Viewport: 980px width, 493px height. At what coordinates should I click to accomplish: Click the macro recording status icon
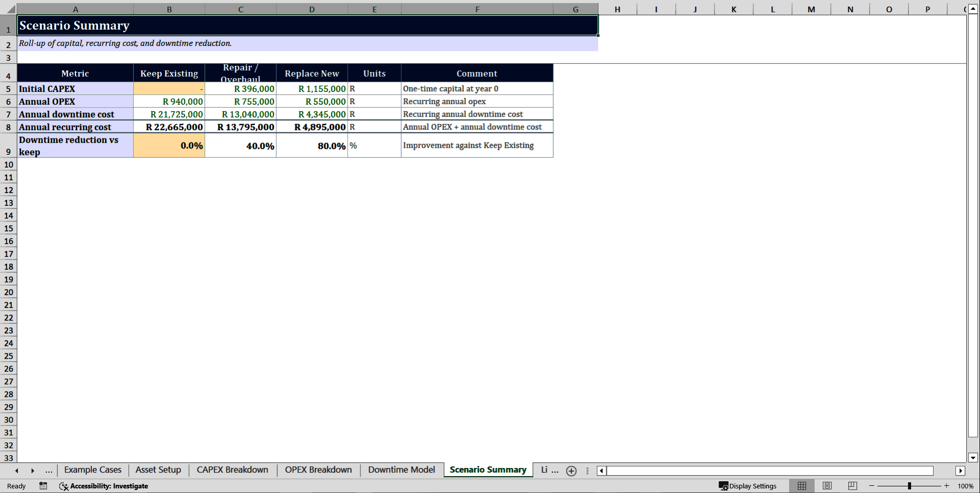[43, 486]
